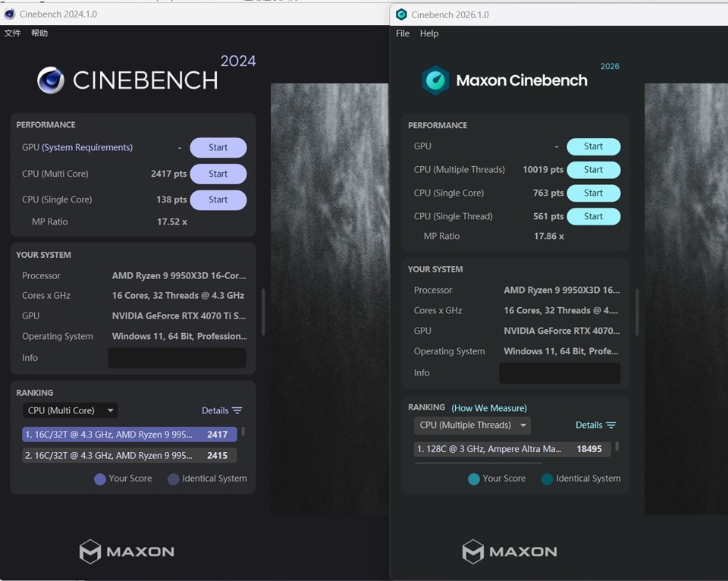Click GPU value "NVIDIA GeForce RTX 4070..."

pos(562,331)
